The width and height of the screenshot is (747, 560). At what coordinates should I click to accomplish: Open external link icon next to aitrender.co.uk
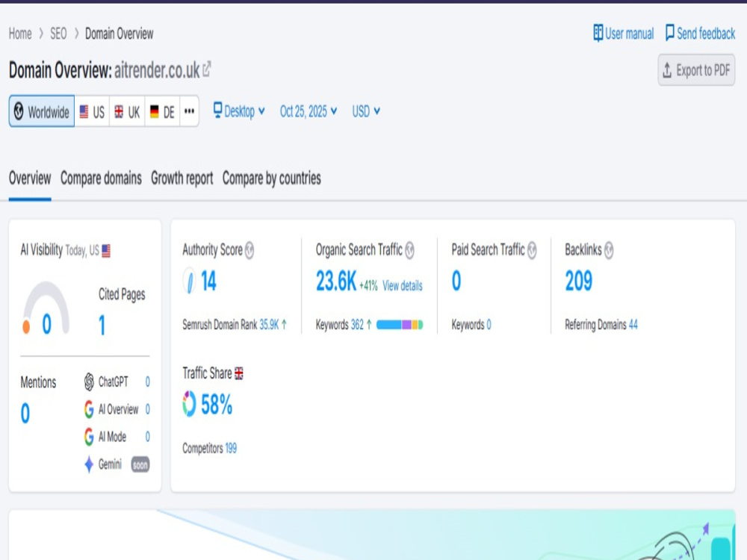[x=206, y=69]
